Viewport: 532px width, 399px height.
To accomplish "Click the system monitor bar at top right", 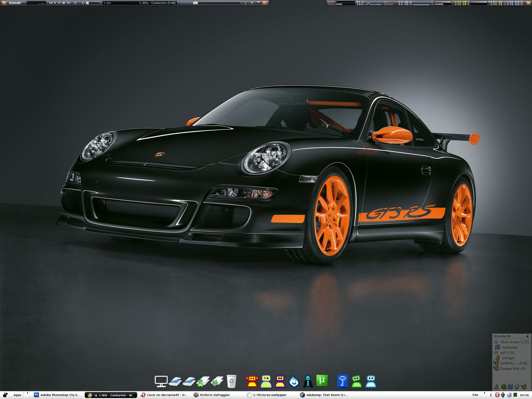I will click(x=429, y=3).
